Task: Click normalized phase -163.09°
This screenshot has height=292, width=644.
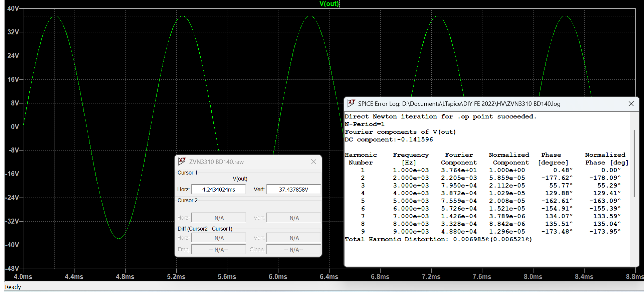Action: tap(605, 201)
